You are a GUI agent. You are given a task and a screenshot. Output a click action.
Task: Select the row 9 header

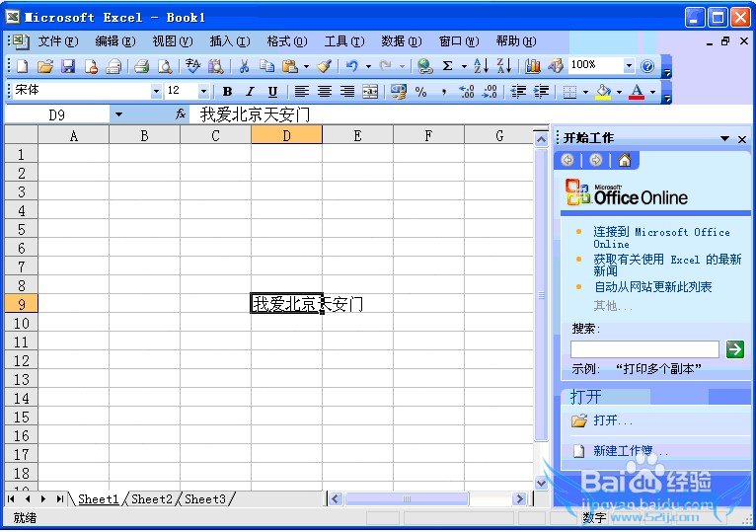coord(21,304)
